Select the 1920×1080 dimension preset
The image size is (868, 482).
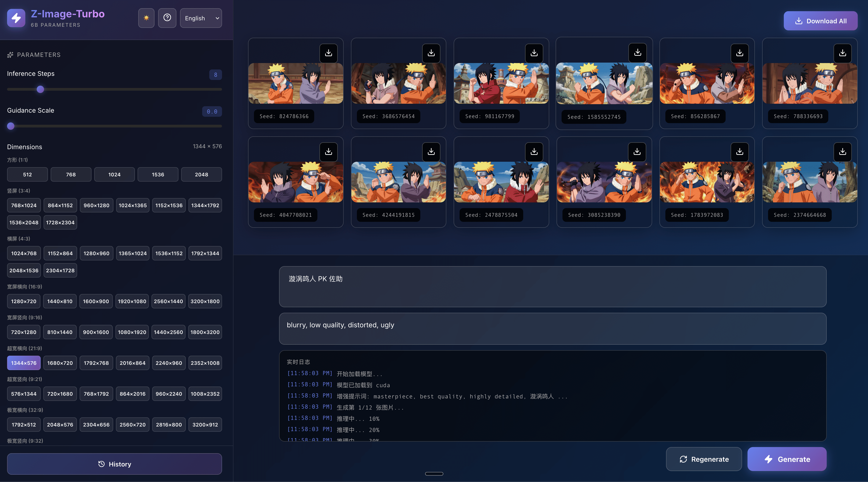(x=132, y=301)
